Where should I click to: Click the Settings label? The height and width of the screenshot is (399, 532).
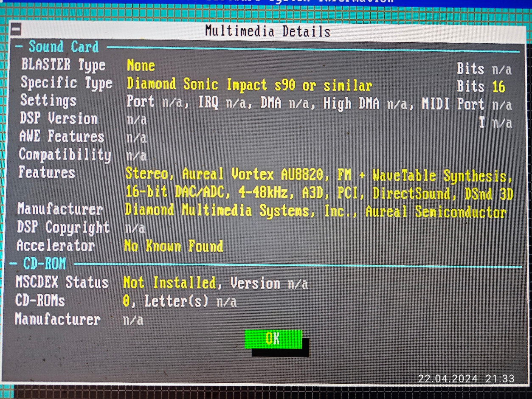48,101
